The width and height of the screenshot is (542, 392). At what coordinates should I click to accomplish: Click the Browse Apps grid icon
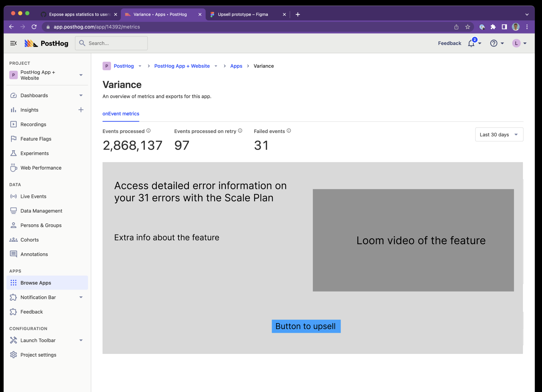(14, 283)
